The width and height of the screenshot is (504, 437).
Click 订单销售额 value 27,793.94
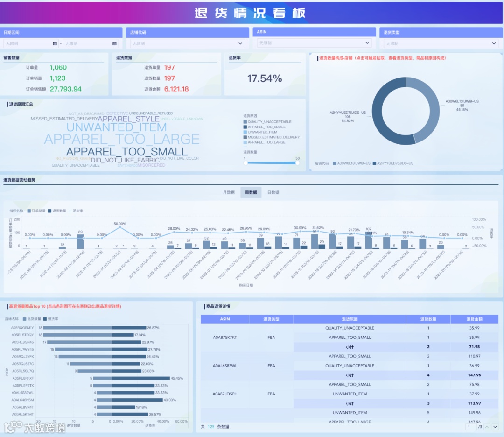[x=66, y=89]
